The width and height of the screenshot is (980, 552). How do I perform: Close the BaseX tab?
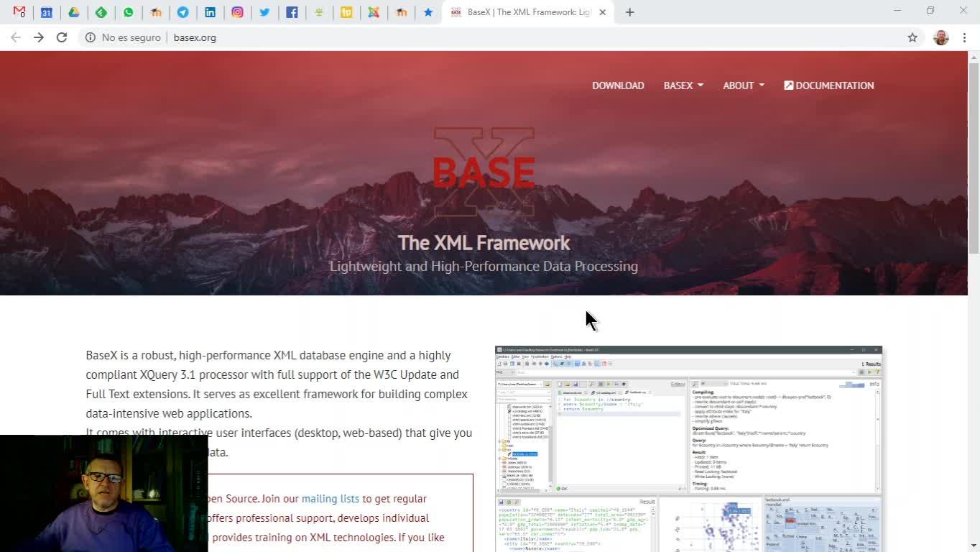[x=603, y=12]
